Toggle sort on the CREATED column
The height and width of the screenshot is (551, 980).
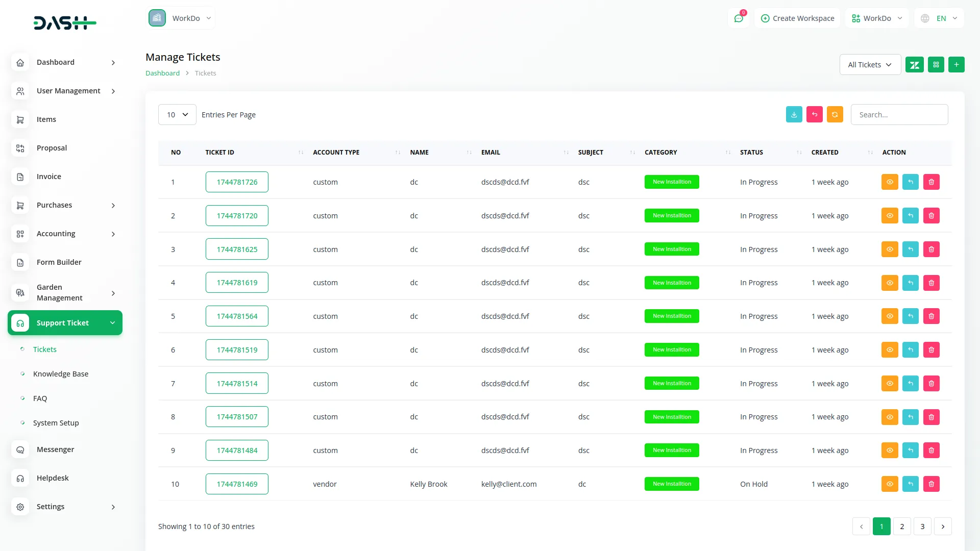click(870, 152)
